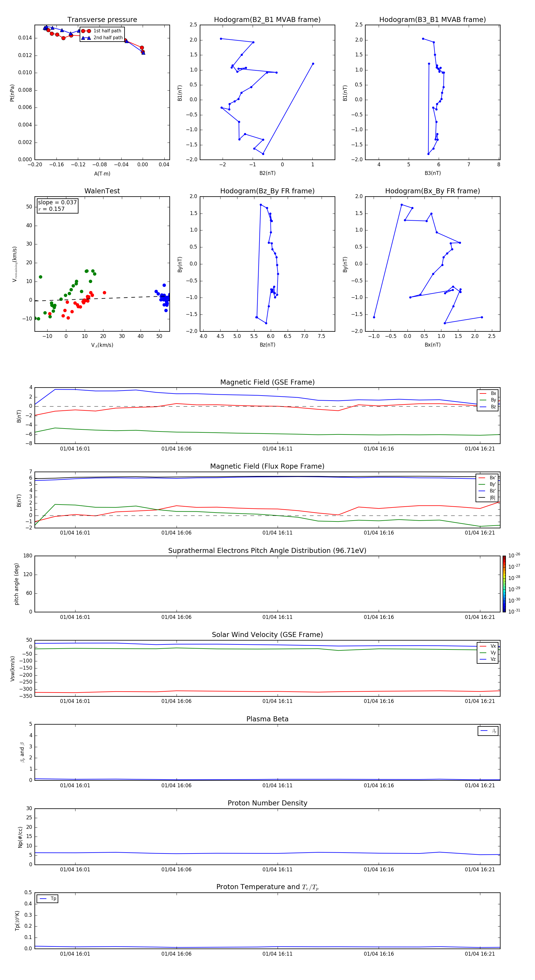Click the WalenTest "V_remaining(km/s)" y-axis label
The height and width of the screenshot is (980, 535).
click(15, 264)
